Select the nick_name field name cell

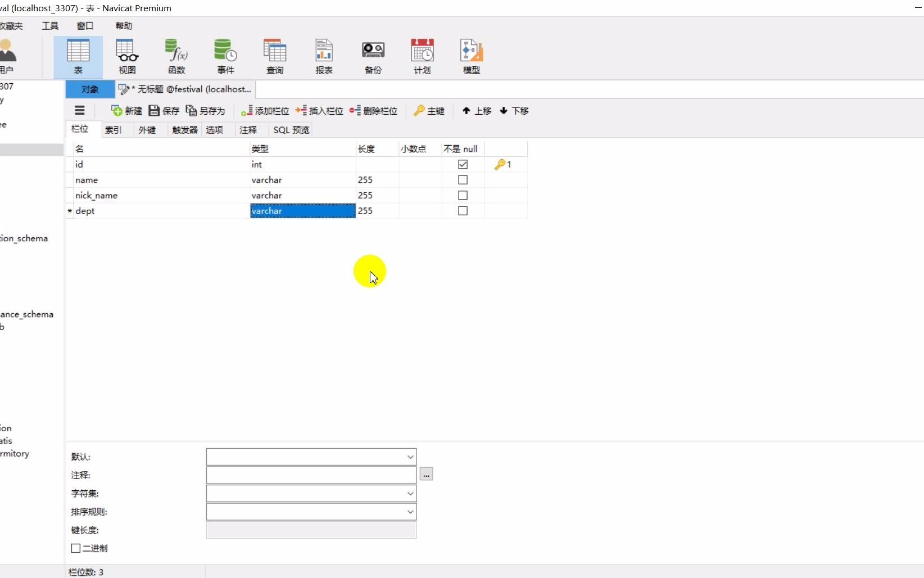click(x=161, y=195)
